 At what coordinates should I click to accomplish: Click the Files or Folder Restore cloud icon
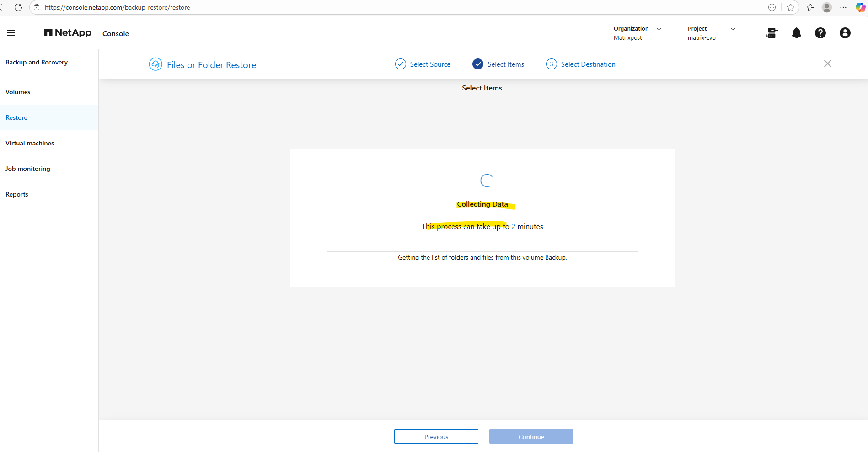(x=155, y=64)
